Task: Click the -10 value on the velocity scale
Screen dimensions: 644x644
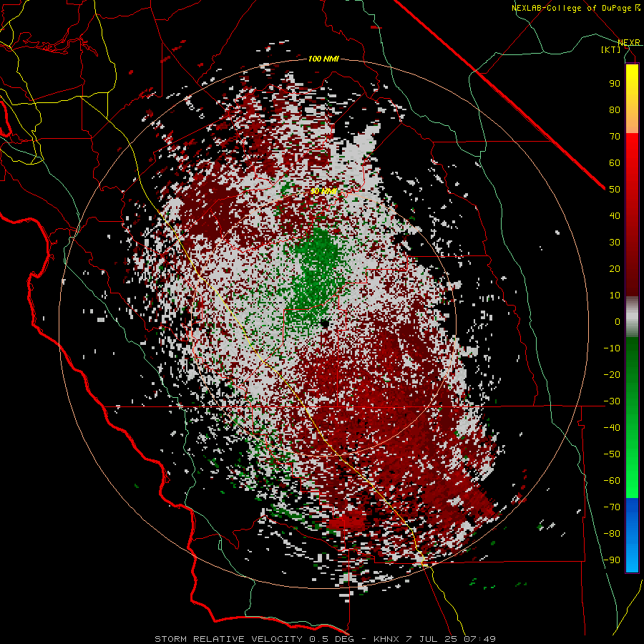Action: (612, 348)
